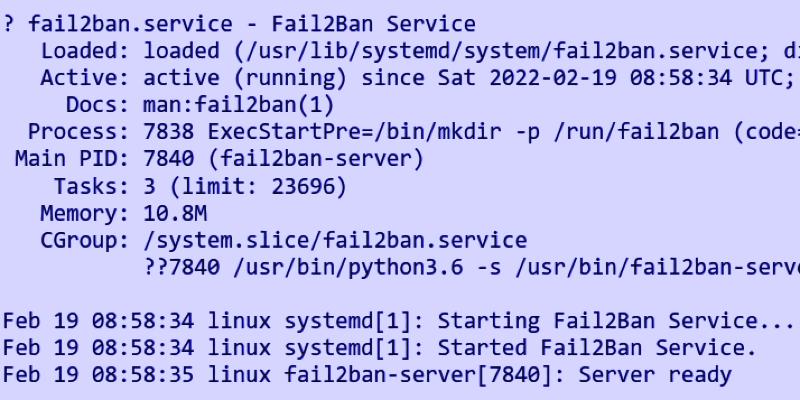The height and width of the screenshot is (400, 800).
Task: Click the /system.slice/fail2ban.service CGroup path
Action: point(335,240)
